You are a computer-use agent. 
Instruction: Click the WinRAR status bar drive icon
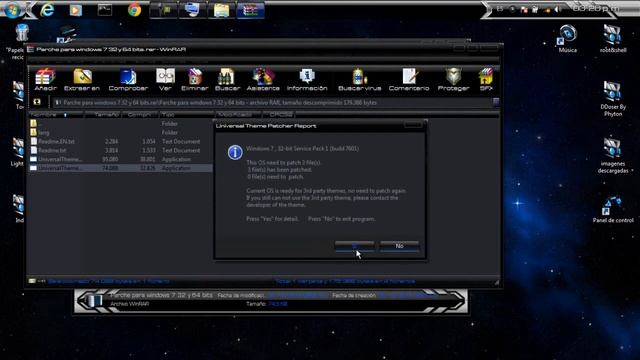point(32,281)
